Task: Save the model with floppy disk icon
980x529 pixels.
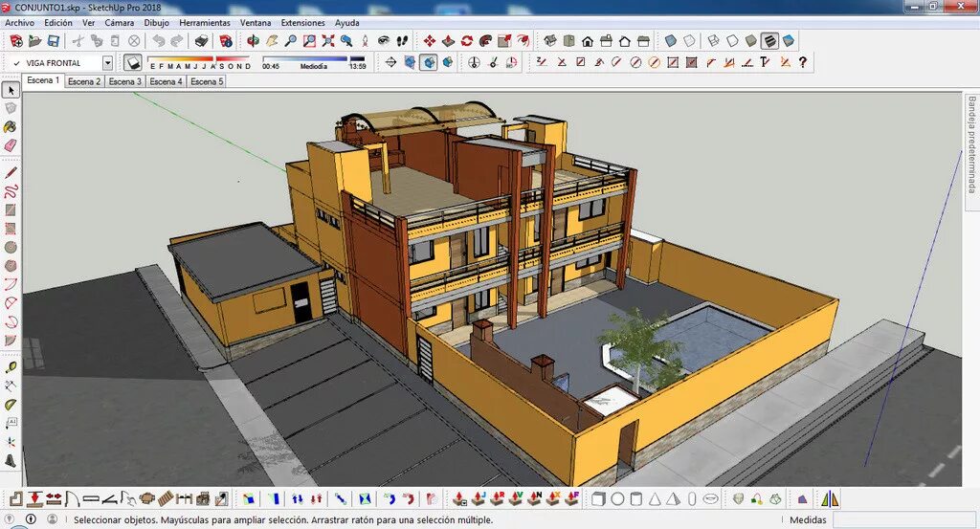Action: [54, 41]
